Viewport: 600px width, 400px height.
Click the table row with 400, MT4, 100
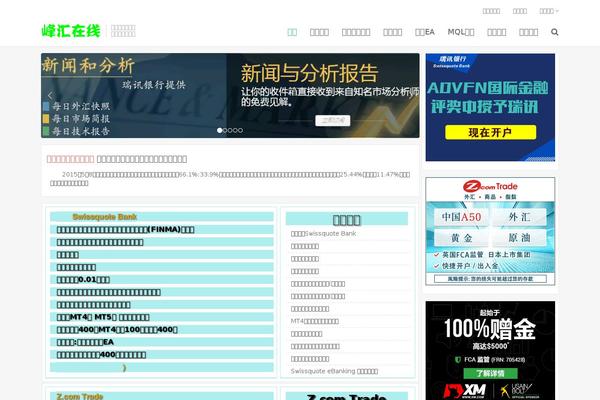click(x=161, y=330)
